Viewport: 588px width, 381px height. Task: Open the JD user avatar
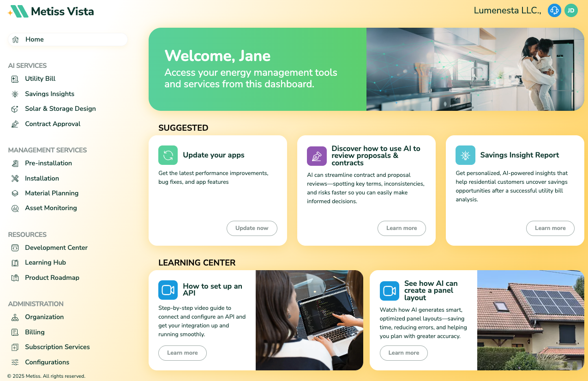(x=571, y=10)
